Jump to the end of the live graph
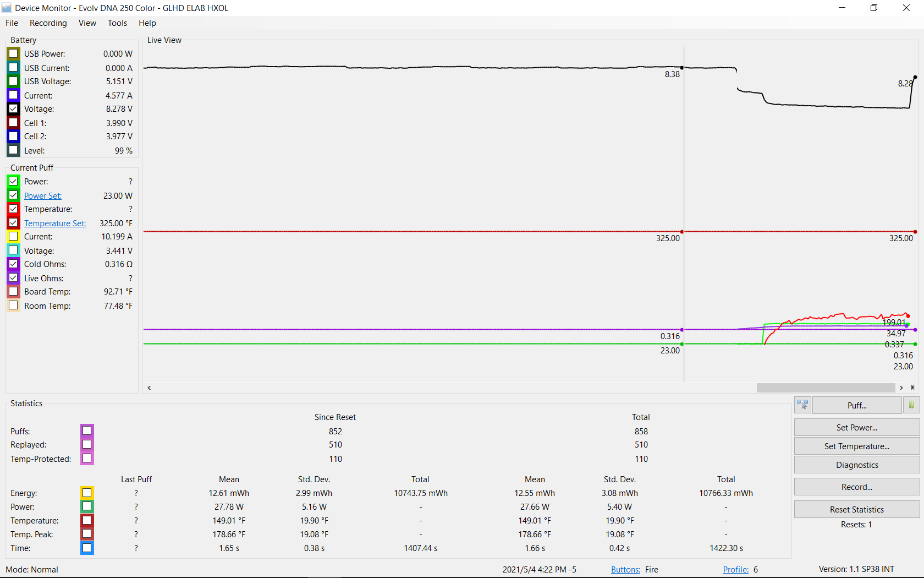This screenshot has width=924, height=578. point(913,388)
